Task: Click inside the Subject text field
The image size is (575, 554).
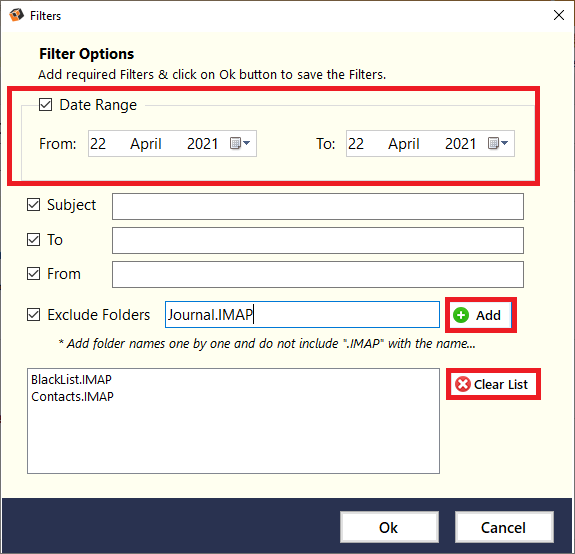Action: click(x=318, y=206)
